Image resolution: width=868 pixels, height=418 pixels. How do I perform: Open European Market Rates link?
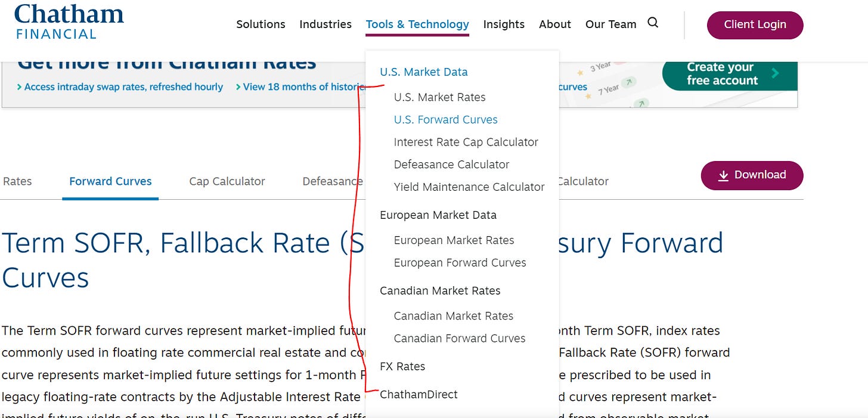(x=454, y=240)
